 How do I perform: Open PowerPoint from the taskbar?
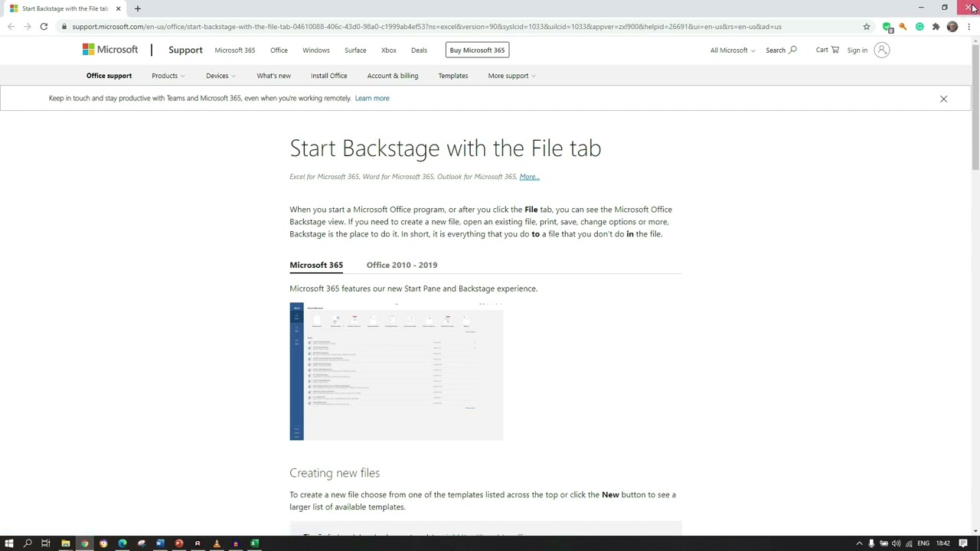[x=179, y=543]
